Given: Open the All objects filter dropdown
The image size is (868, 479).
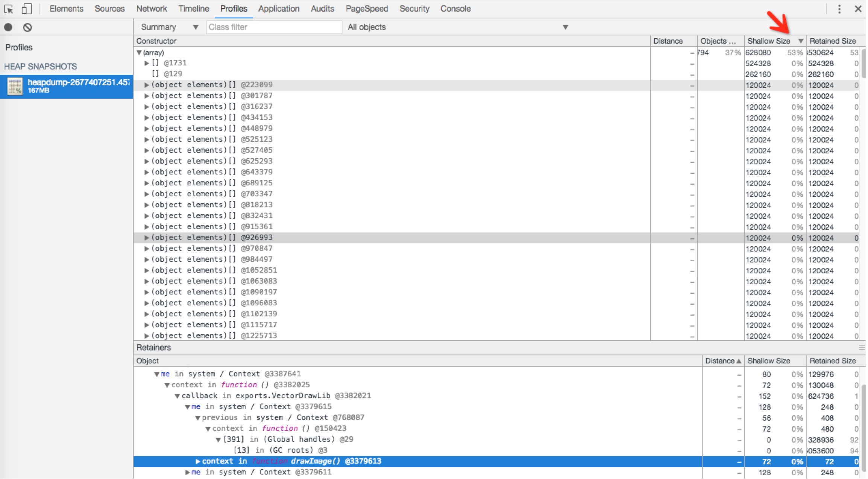Looking at the screenshot, I should click(457, 27).
